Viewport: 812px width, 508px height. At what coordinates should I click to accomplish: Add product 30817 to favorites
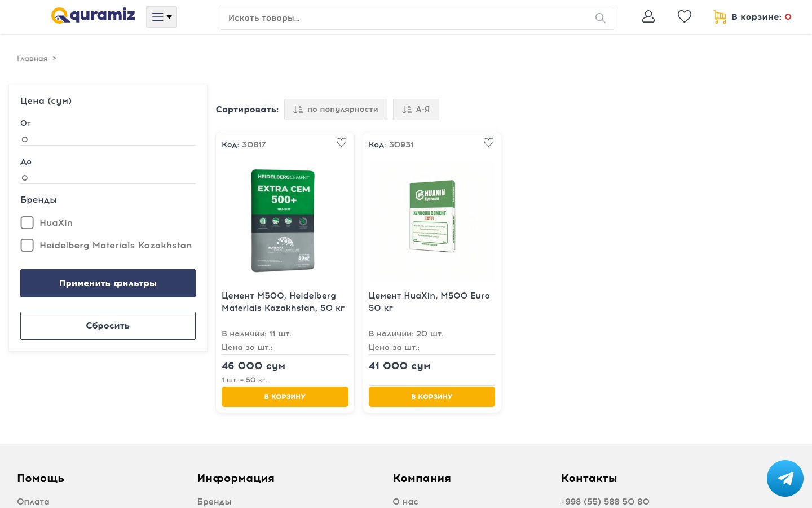coord(341,143)
